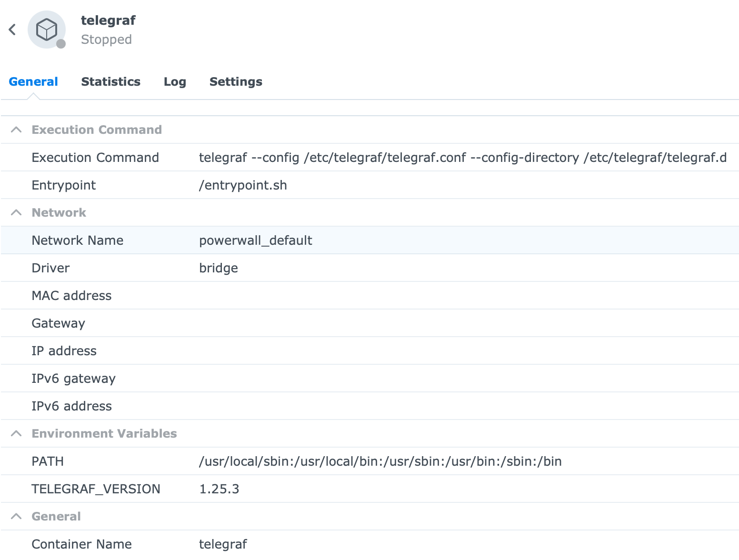This screenshot has height=560, width=739.
Task: Collapse the Environment Variables section
Action: click(16, 433)
